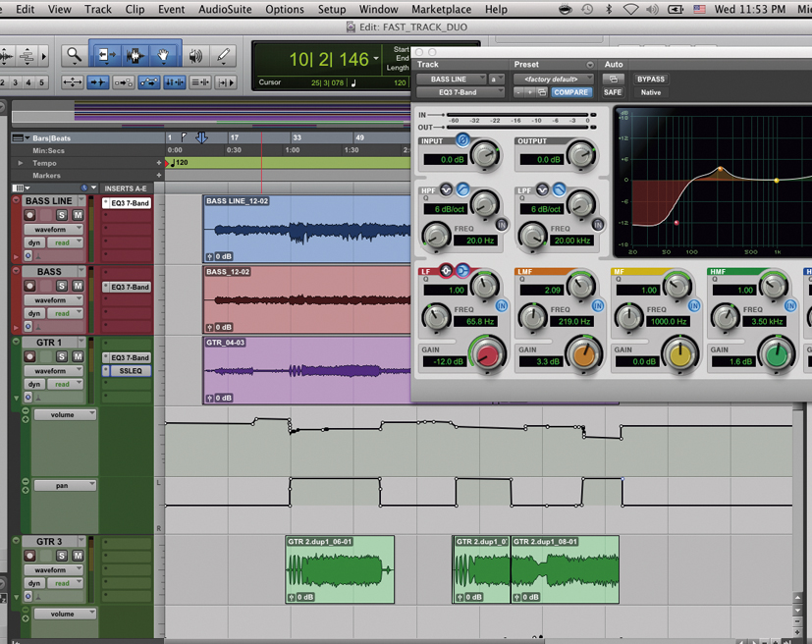812x644 pixels.
Task: Toggle the LPF band IN button
Action: coord(598,225)
